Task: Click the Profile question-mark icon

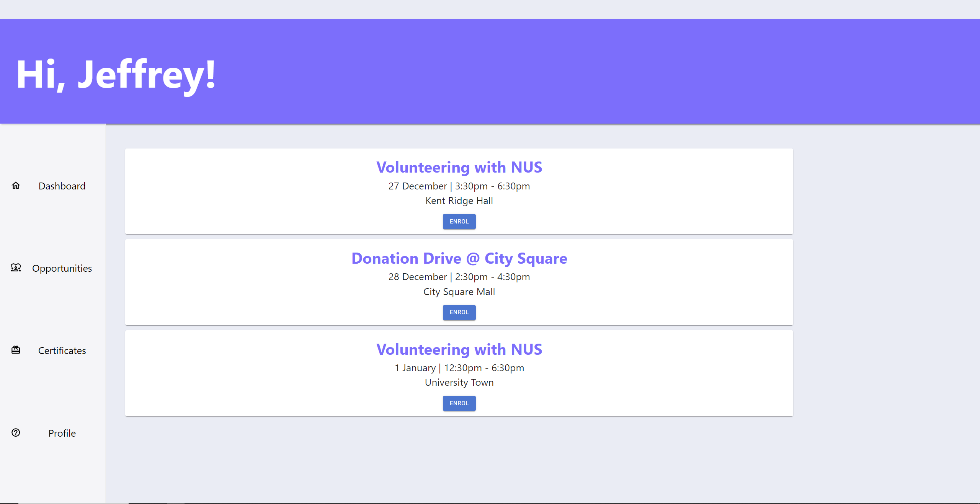Action: click(16, 433)
